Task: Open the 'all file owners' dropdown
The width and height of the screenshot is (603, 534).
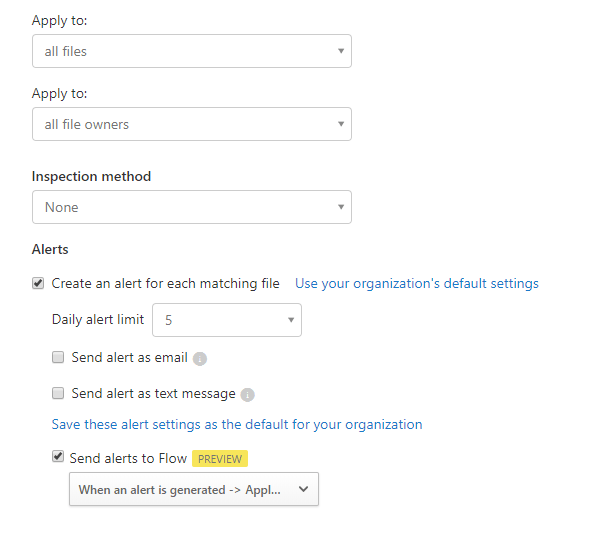Action: [191, 124]
